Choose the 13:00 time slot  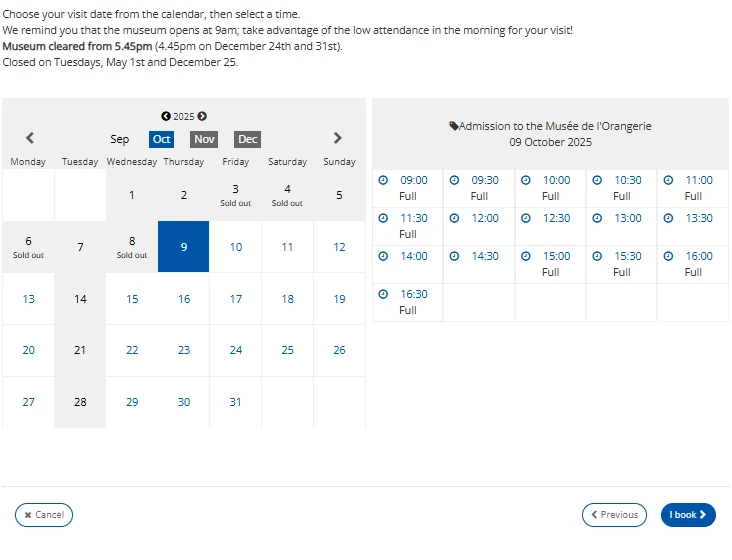pyautogui.click(x=628, y=218)
